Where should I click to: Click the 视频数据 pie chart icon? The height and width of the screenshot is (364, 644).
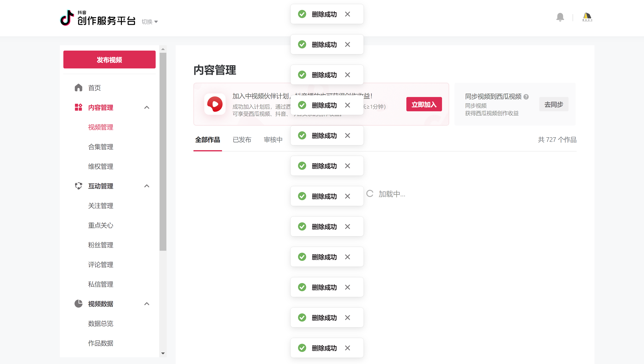pyautogui.click(x=78, y=303)
